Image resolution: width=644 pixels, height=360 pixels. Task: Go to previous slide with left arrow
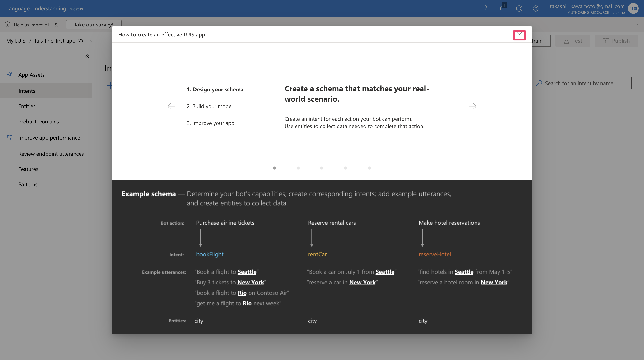[171, 106]
